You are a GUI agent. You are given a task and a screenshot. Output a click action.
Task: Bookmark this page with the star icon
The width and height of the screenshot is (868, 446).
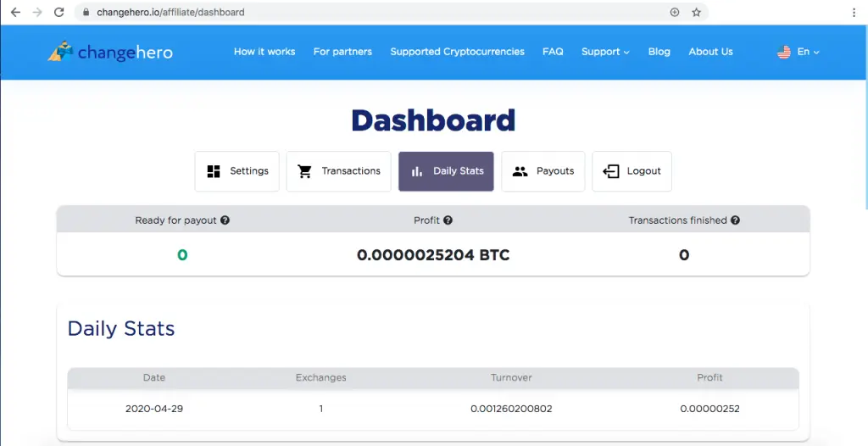click(697, 12)
